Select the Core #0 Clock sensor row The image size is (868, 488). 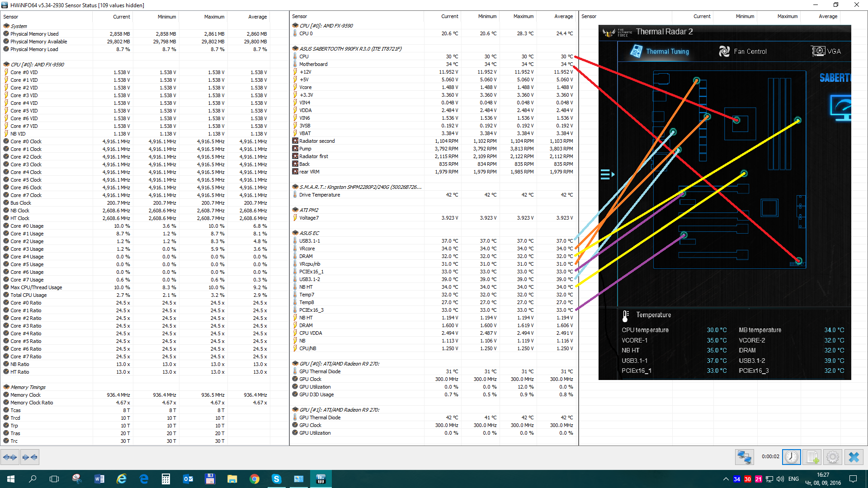click(26, 141)
